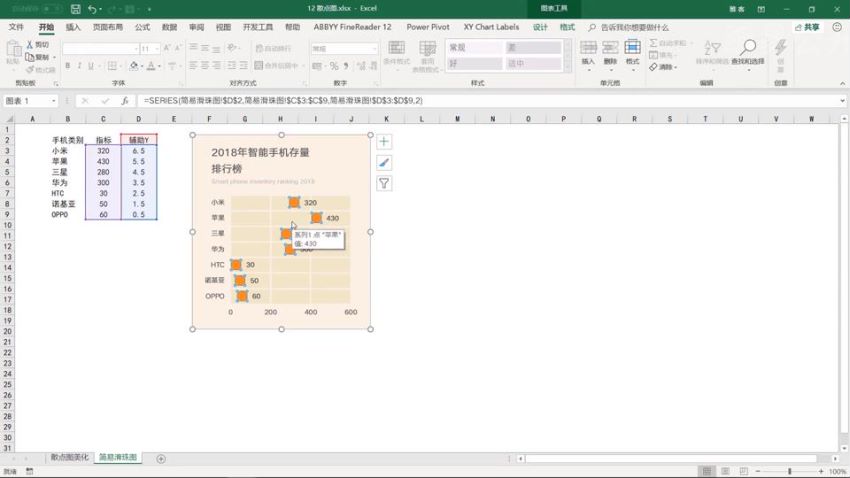Open the 插入 ribbon tab
850x478 pixels.
pos(73,27)
